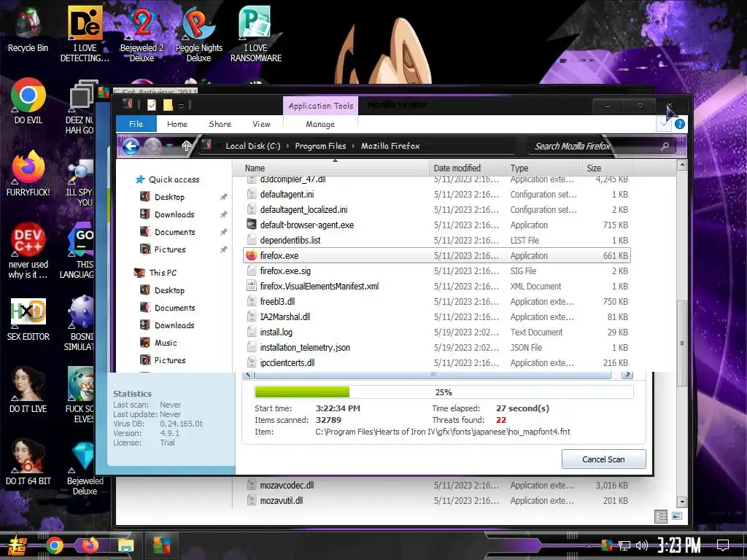Click Local Disk (C:) in address bar
The width and height of the screenshot is (747, 560).
(253, 146)
